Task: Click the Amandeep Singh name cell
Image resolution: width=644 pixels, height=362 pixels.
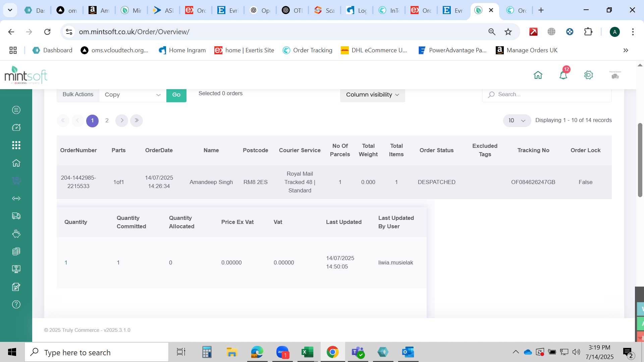Action: [211, 182]
